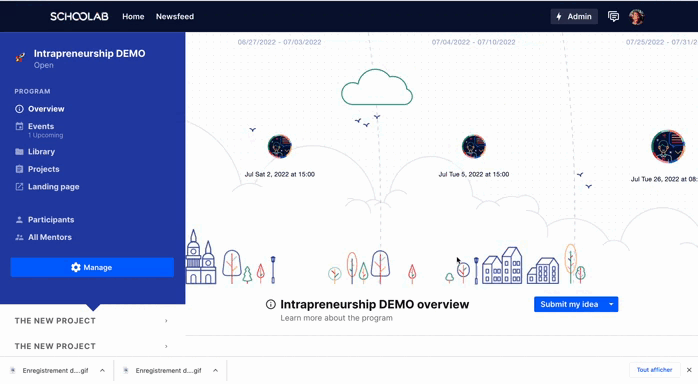Open the chat messages icon
This screenshot has height=384, width=698.
pyautogui.click(x=613, y=16)
